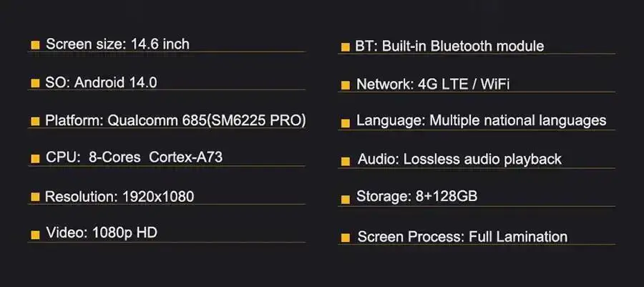Select the yellow bullet before Platform Qualcomm
This screenshot has height=287, width=644.
36,121
